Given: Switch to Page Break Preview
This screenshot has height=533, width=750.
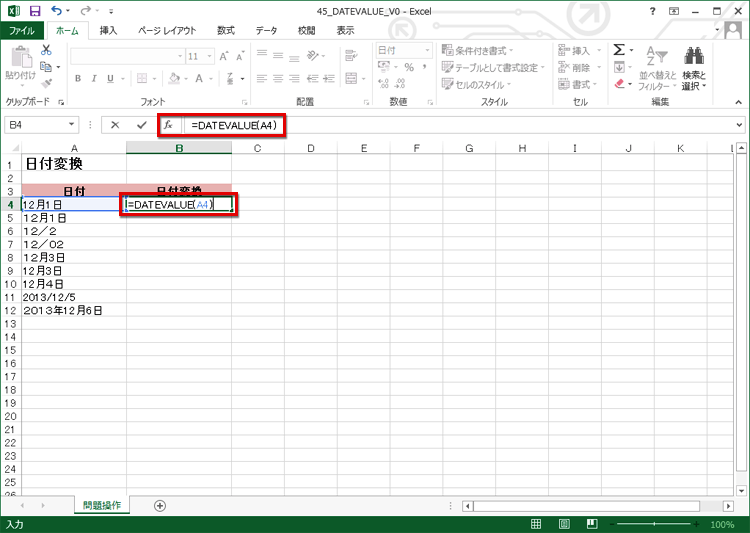Looking at the screenshot, I should click(592, 524).
